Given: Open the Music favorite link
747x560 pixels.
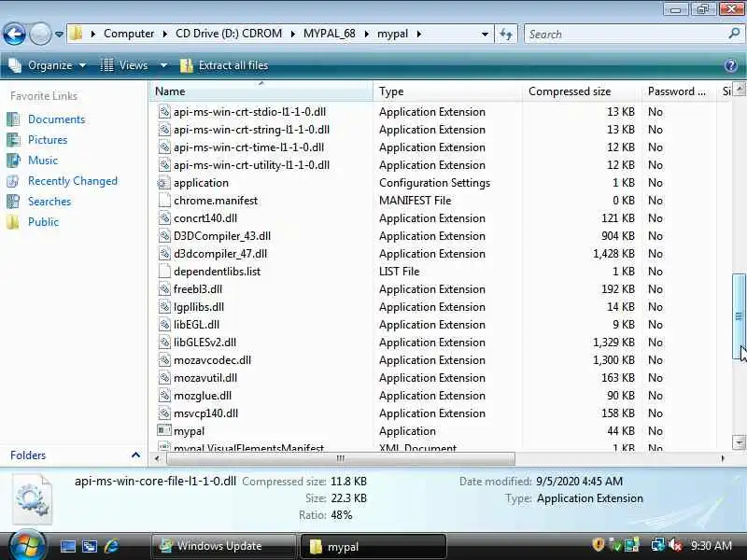Looking at the screenshot, I should (42, 160).
